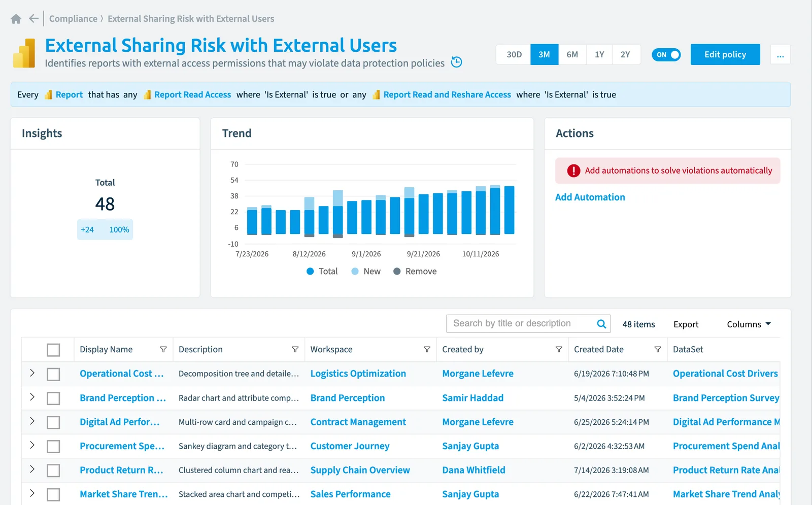Go to the home icon

tap(16, 19)
